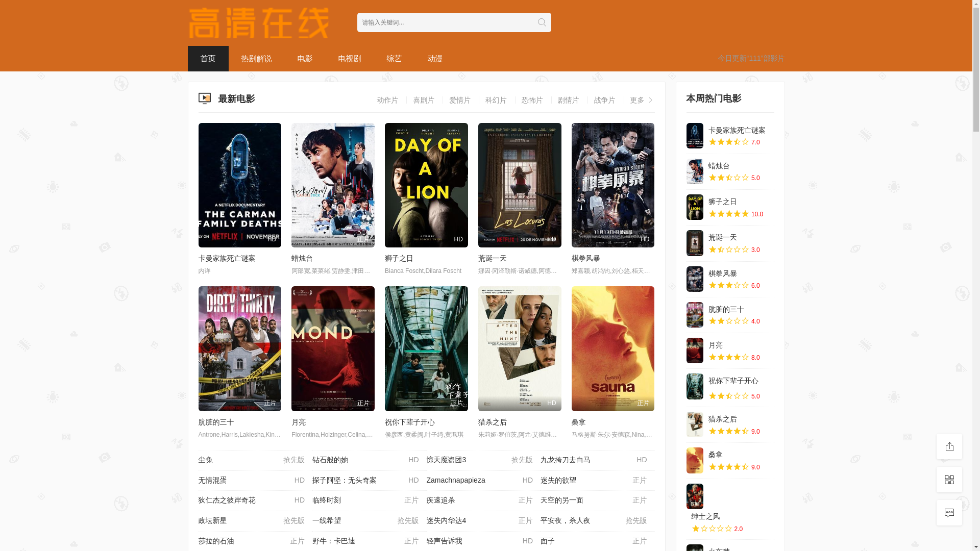Click the share icon button on right

pyautogui.click(x=949, y=446)
